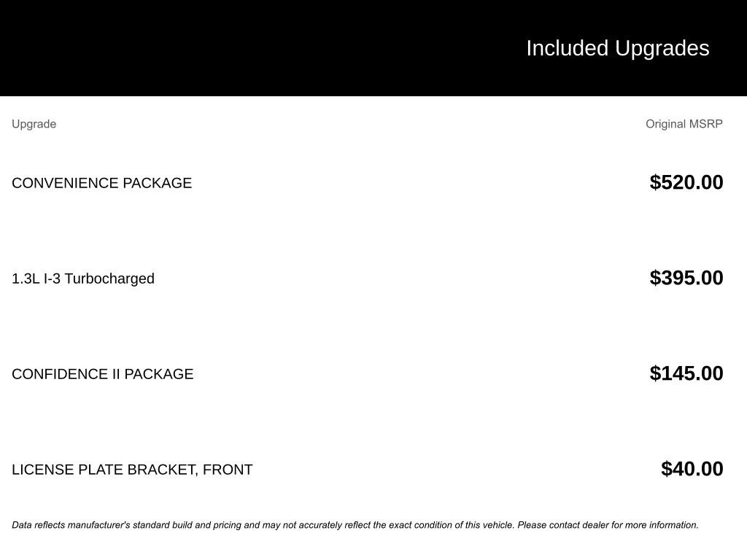Click the word "Included" in the title
The image size is (747, 560).
pos(568,48)
